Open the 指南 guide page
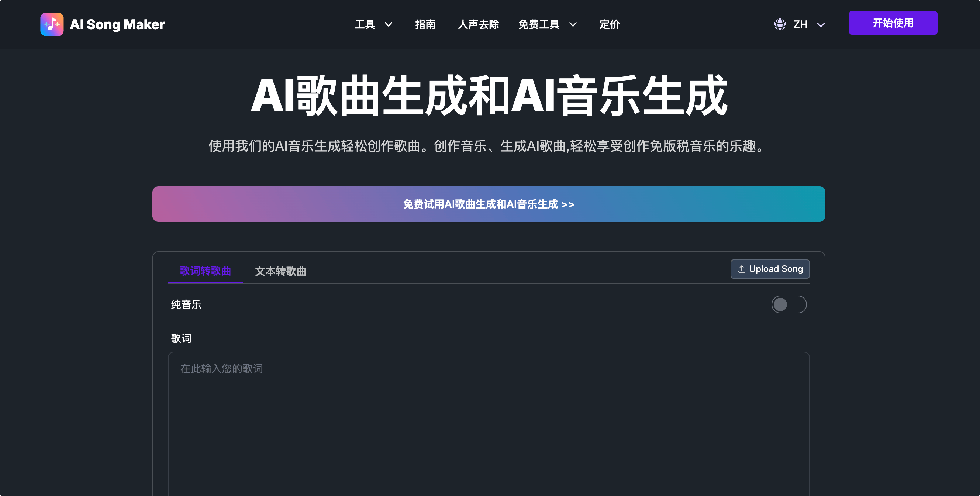The image size is (980, 496). (x=425, y=24)
